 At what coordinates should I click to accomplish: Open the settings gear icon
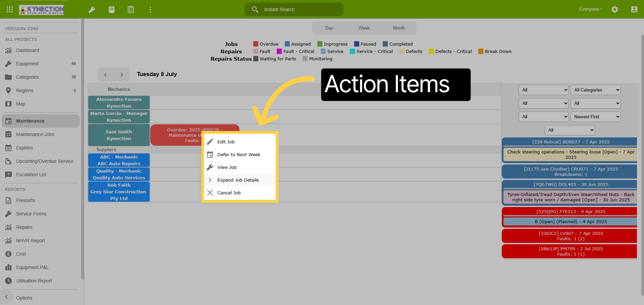(615, 9)
